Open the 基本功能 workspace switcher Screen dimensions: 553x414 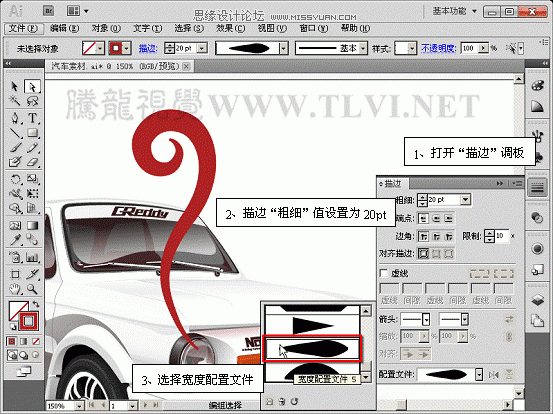point(455,11)
